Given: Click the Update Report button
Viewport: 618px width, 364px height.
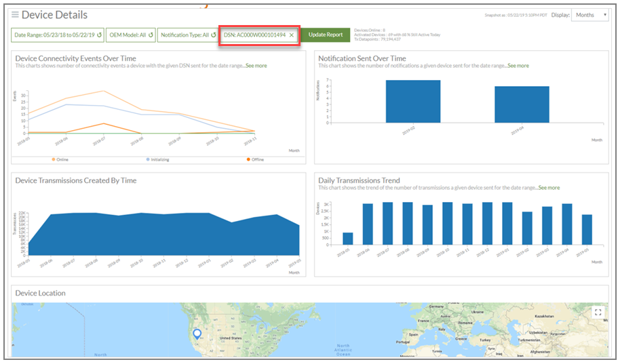Looking at the screenshot, I should (x=326, y=35).
